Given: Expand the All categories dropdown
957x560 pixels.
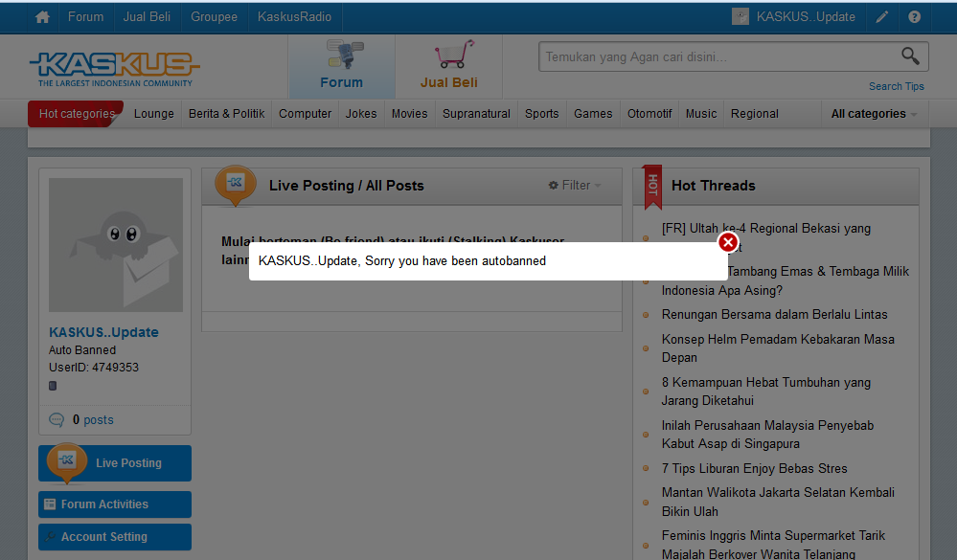Looking at the screenshot, I should click(874, 114).
